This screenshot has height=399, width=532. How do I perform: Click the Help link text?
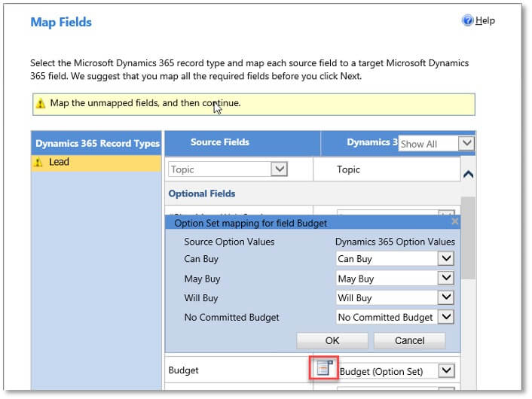point(485,20)
